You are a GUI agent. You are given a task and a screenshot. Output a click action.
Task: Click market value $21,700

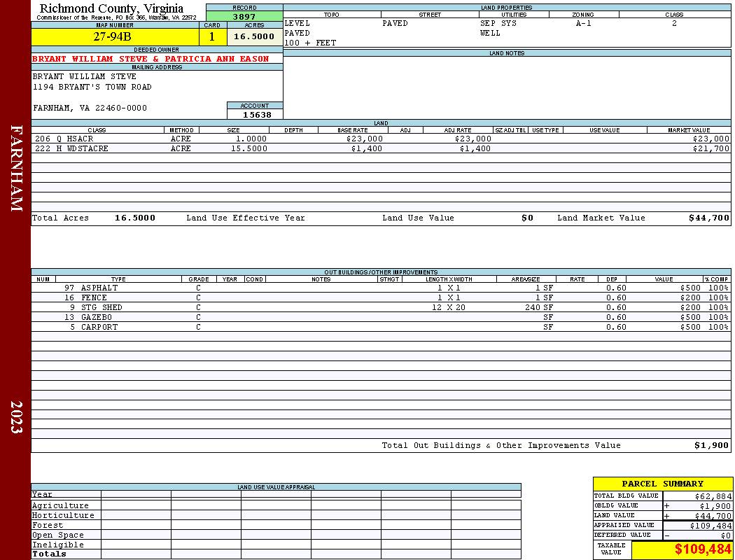711,148
